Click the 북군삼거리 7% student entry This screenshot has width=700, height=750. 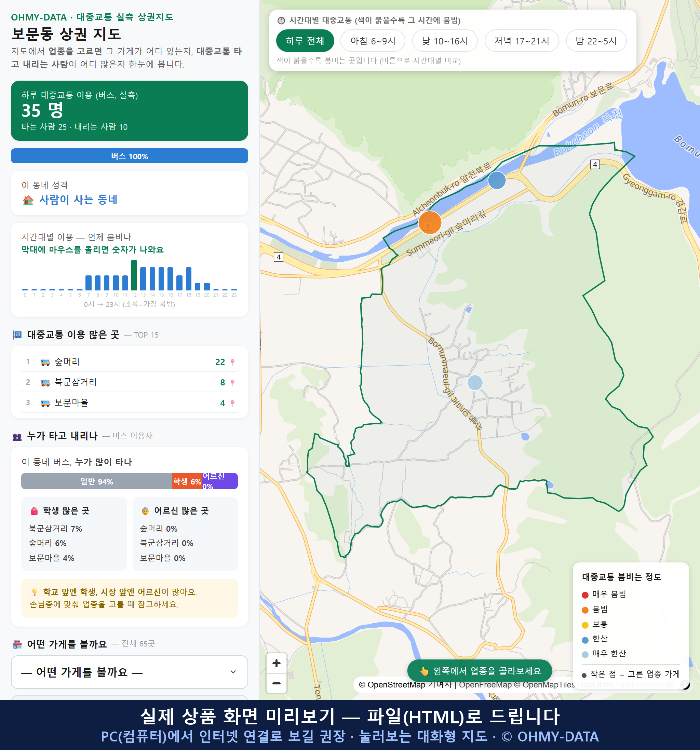coord(55,529)
